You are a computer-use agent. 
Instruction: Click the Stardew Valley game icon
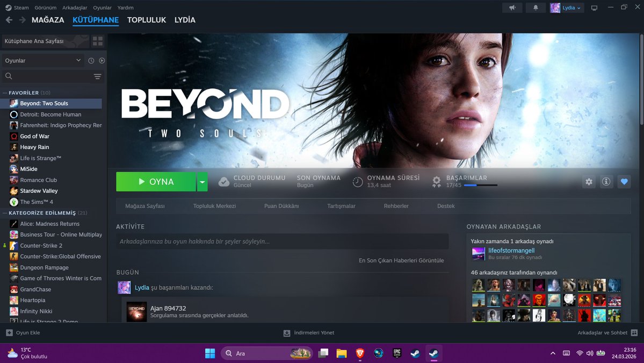14,191
